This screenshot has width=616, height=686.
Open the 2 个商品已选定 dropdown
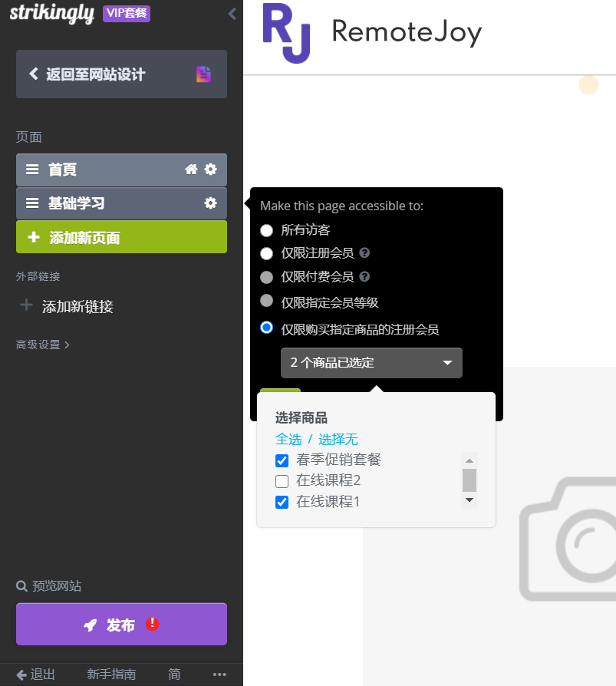371,363
